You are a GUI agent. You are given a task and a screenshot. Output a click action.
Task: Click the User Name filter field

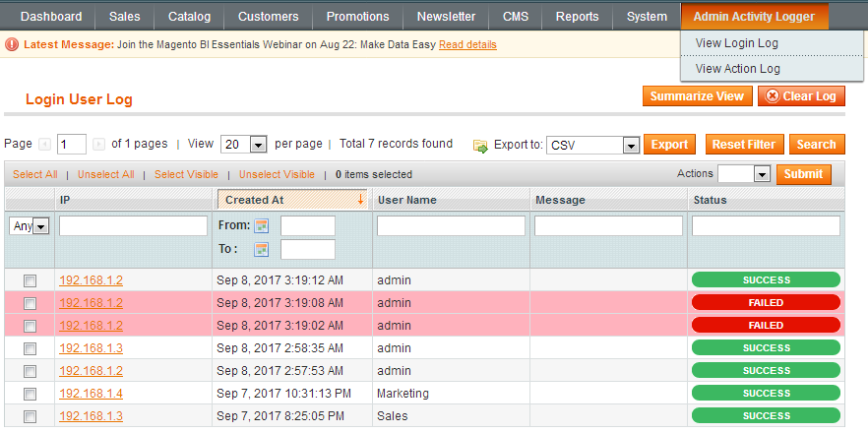[x=451, y=226]
